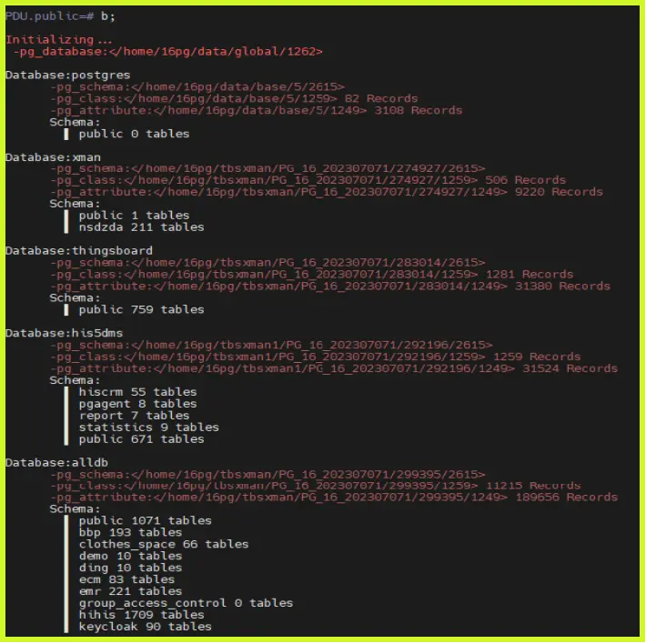Select the pg_database global/1262 path line
Viewport: 646px width, 644px height.
[168, 52]
